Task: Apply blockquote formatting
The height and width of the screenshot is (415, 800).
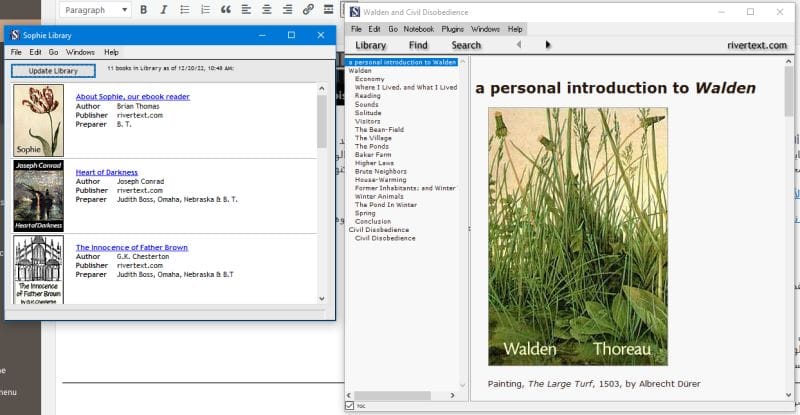Action: click(225, 10)
